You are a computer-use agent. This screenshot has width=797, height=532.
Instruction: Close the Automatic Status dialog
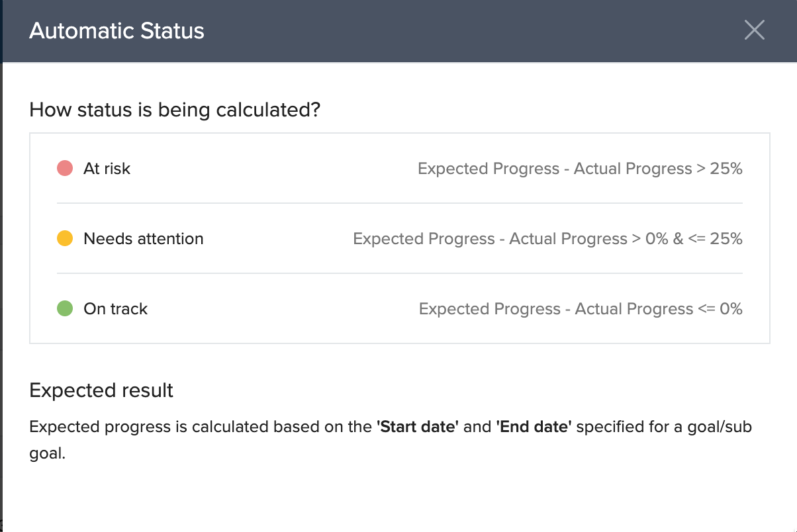pyautogui.click(x=754, y=30)
